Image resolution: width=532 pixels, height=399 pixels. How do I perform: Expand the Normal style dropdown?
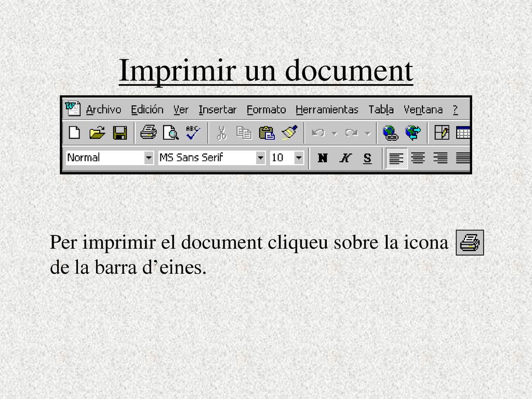click(x=149, y=158)
